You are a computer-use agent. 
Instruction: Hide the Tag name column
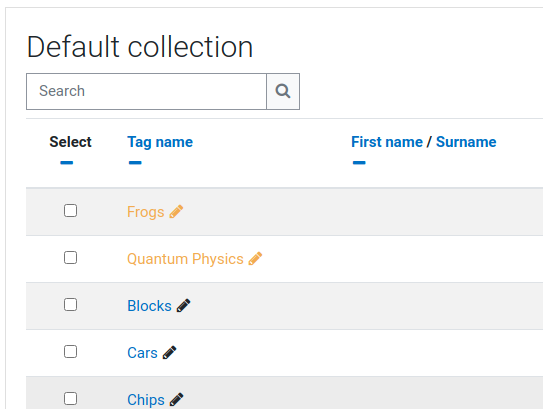click(x=135, y=162)
